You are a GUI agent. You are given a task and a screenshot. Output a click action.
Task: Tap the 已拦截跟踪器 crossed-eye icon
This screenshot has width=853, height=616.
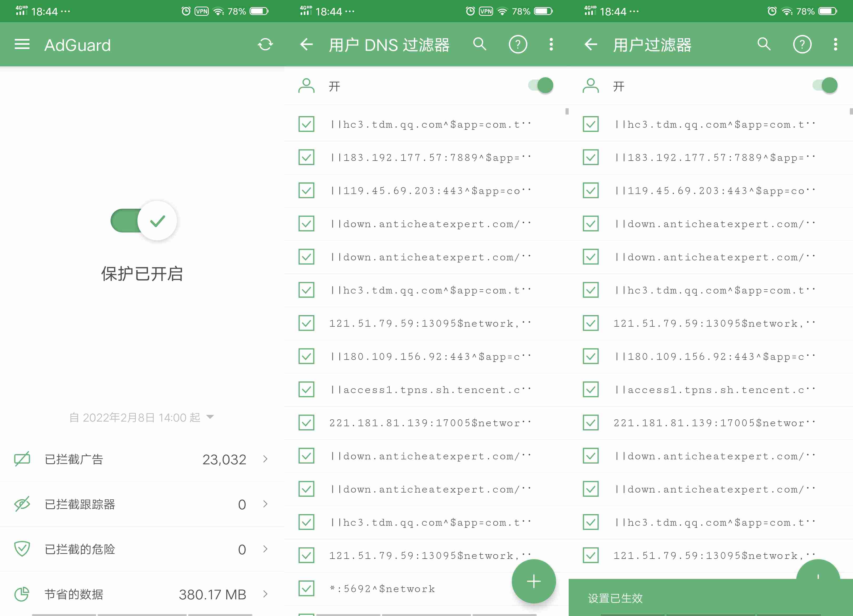22,504
